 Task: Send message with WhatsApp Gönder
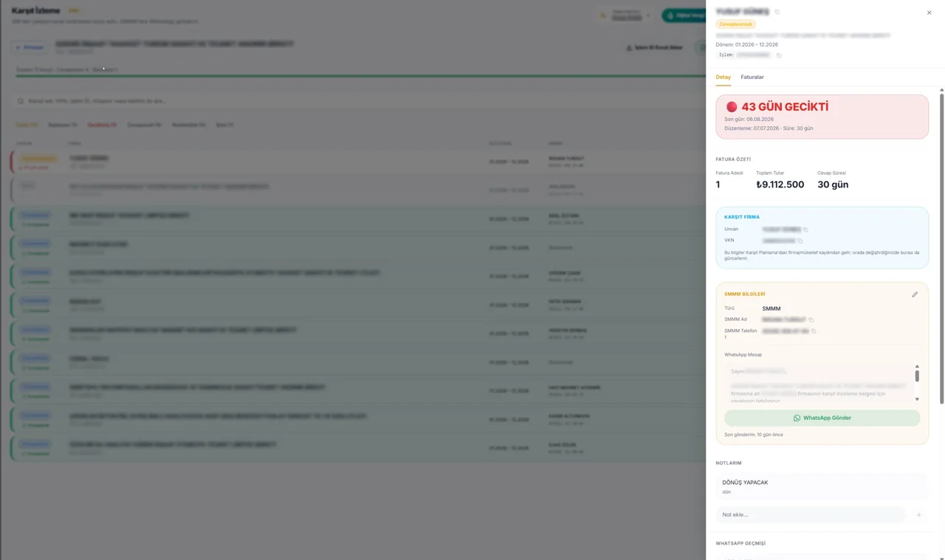(x=822, y=418)
